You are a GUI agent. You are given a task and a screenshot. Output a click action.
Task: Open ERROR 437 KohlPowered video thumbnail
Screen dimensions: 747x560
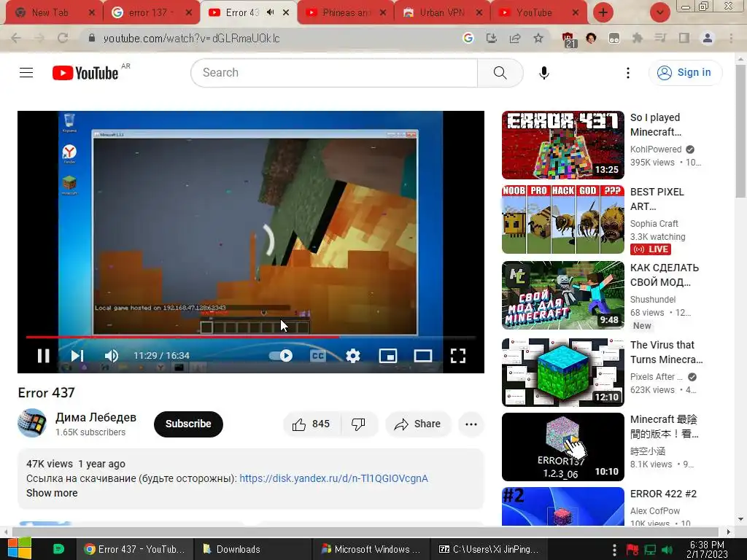pos(562,145)
